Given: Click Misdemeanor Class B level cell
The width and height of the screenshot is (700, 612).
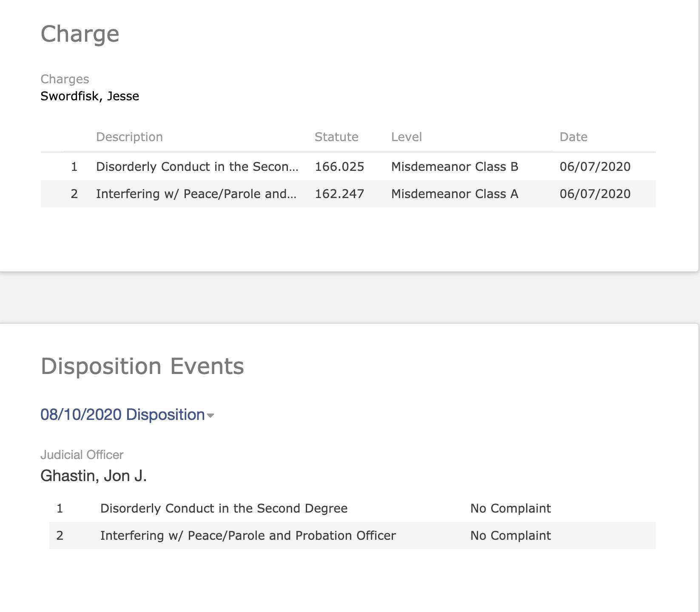Looking at the screenshot, I should pyautogui.click(x=455, y=167).
